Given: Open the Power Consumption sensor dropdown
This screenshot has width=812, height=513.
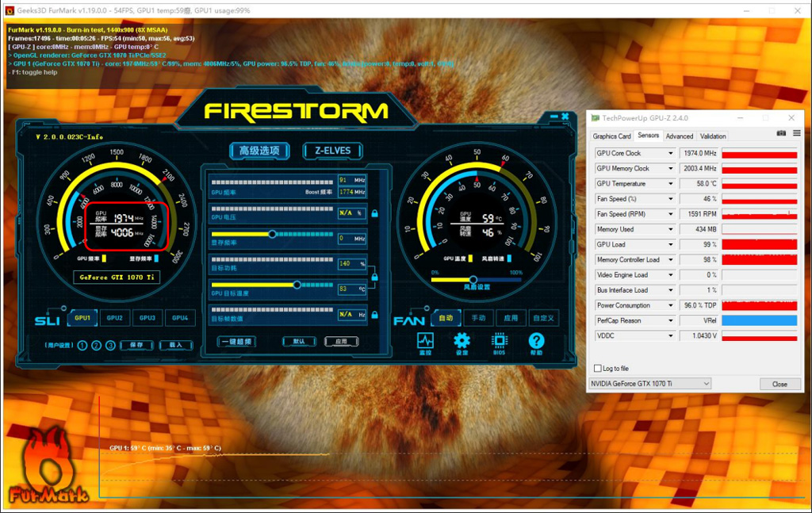Looking at the screenshot, I should click(x=671, y=305).
